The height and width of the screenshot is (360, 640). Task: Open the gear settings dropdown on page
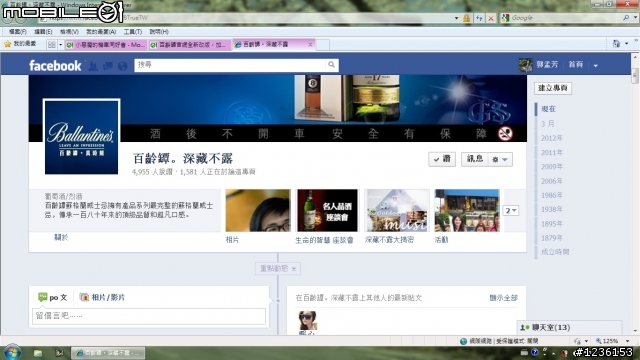coord(500,160)
